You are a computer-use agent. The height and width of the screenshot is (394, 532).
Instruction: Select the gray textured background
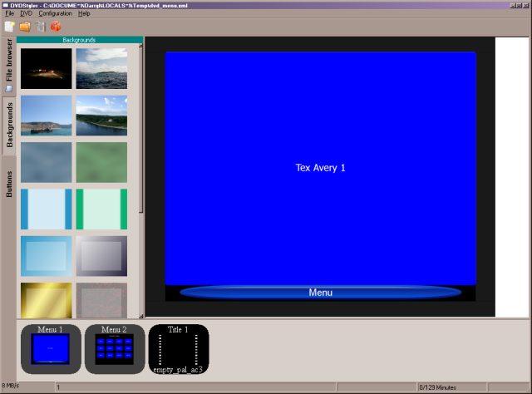pyautogui.click(x=101, y=301)
